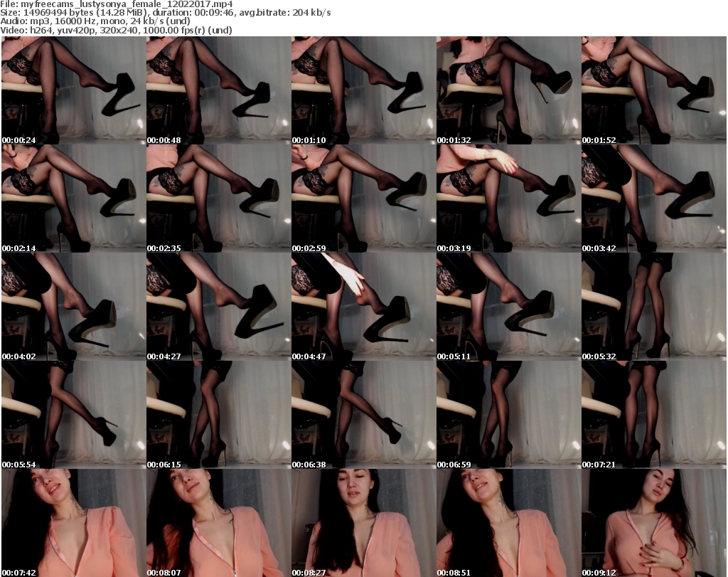Open the thumbnail at 00:08:27
The height and width of the screenshot is (577, 728).
coord(363,523)
